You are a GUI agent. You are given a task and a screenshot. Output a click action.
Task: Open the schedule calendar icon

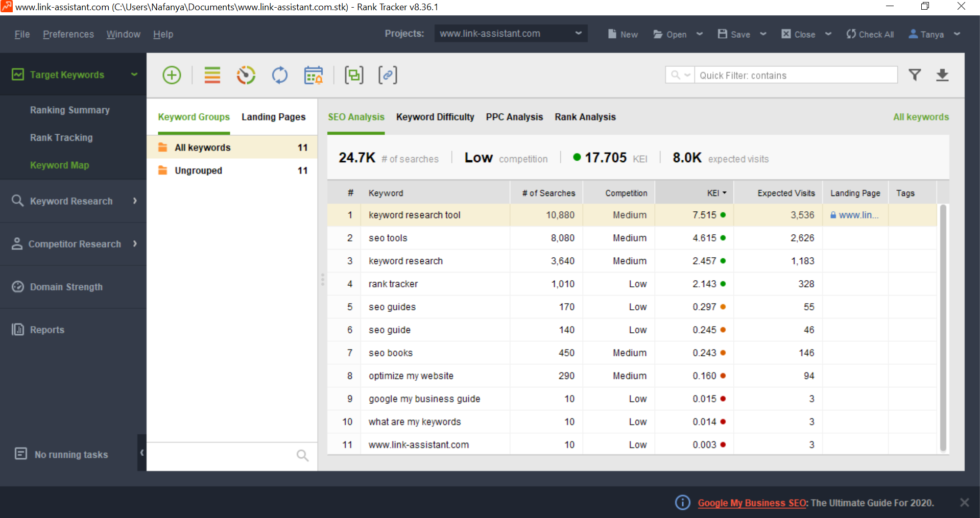pos(313,75)
